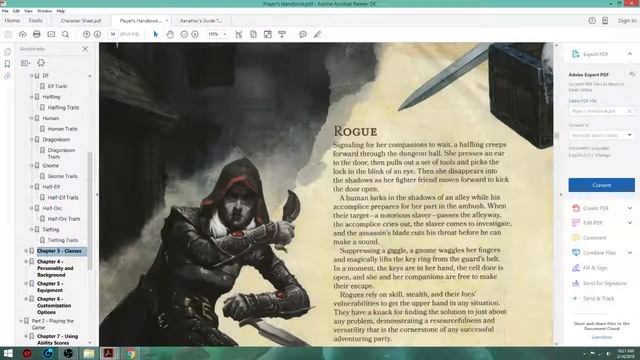Select the Half-Orc Traits bookmark
This screenshot has height=360, width=640.
pyautogui.click(x=64, y=219)
